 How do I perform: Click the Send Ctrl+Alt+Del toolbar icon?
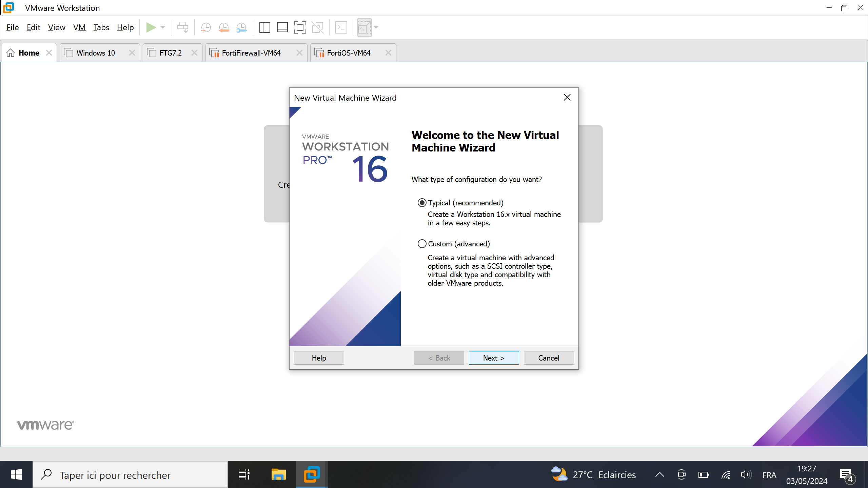pos(183,27)
